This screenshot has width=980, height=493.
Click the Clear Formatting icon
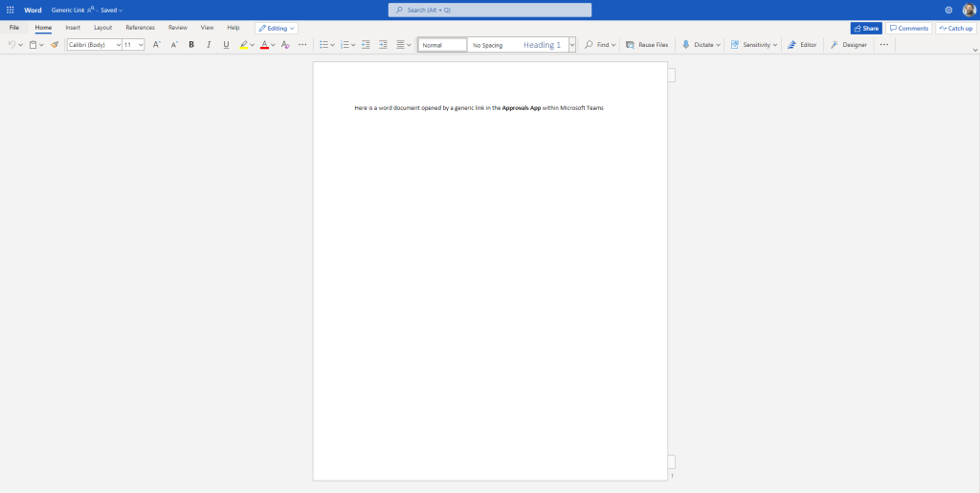point(285,45)
